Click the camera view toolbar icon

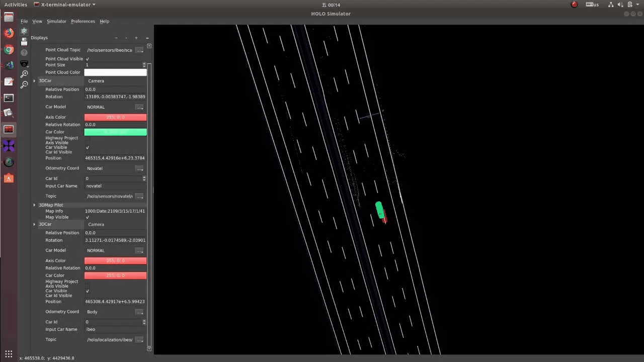24,63
